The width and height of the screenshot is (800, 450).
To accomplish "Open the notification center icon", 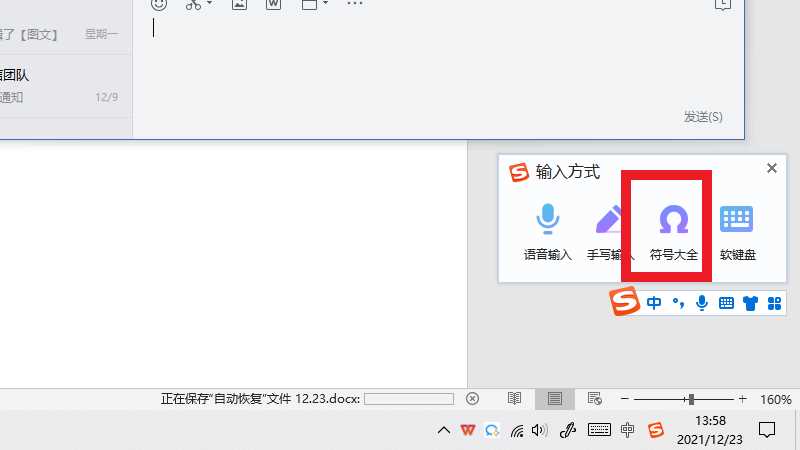I will 767,430.
